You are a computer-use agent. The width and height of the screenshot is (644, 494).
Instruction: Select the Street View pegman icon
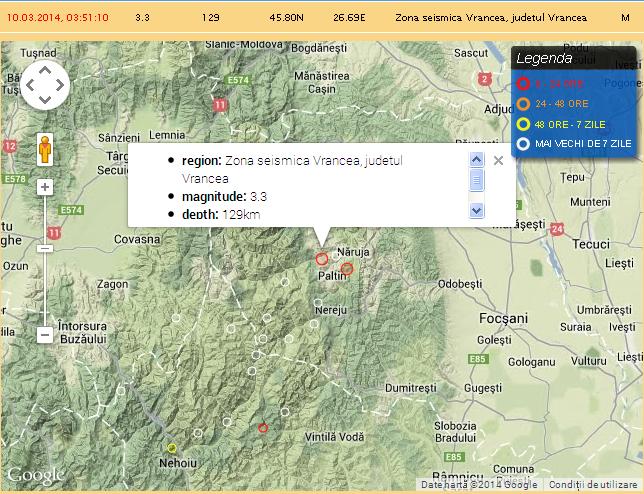(x=45, y=149)
